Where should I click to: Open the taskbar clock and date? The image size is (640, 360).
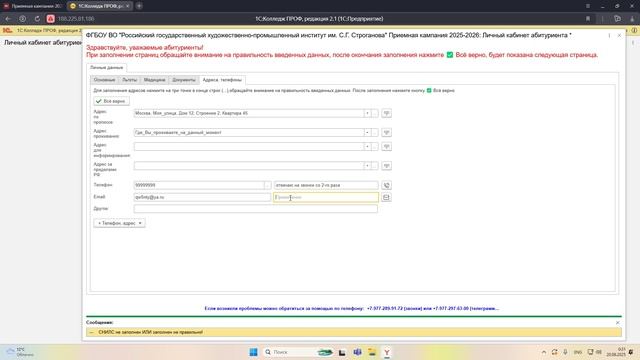point(616,352)
